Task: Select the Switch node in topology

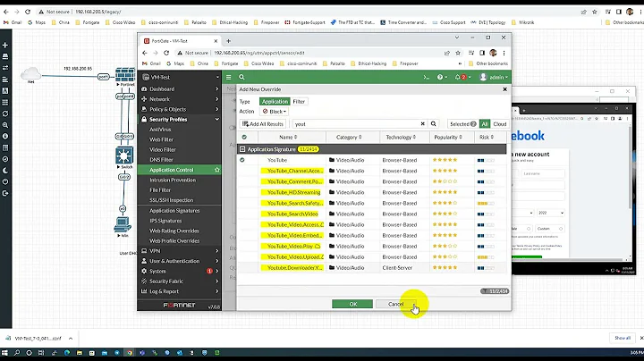Action: point(124,155)
